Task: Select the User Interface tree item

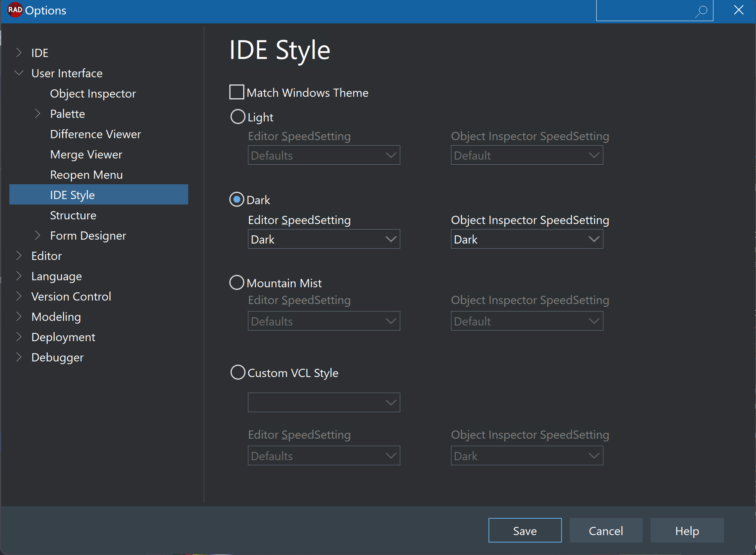Action: point(67,73)
